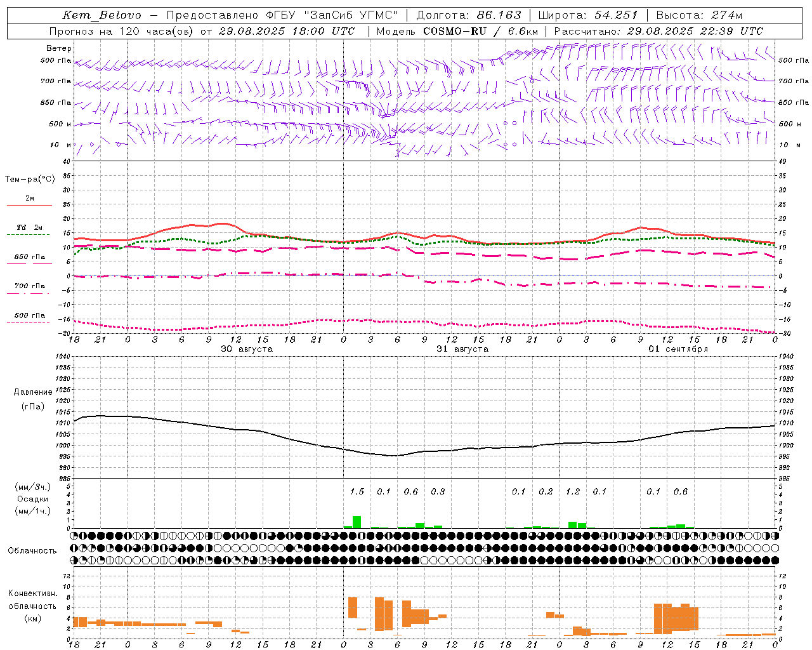
Task: Click the 850 гПа entry in temperature legend
Action: click(x=29, y=257)
